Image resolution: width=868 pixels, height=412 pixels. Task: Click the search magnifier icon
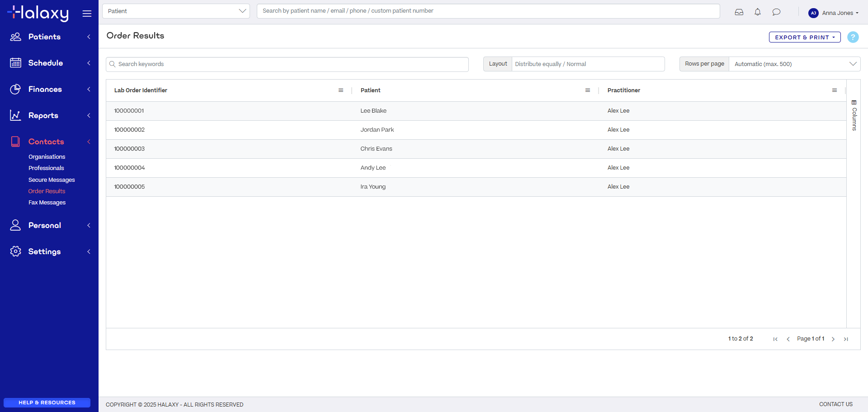(113, 64)
